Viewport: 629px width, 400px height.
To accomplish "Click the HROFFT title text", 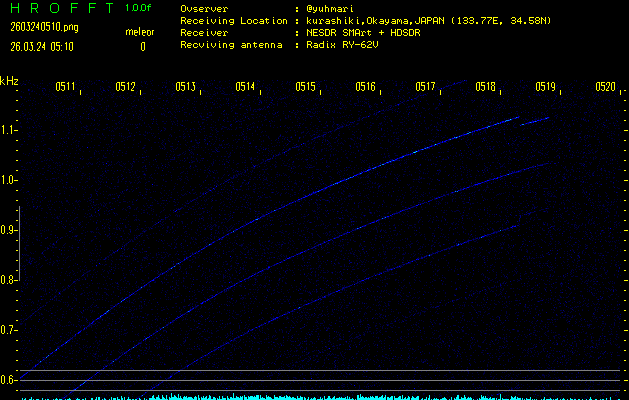I will [x=58, y=8].
